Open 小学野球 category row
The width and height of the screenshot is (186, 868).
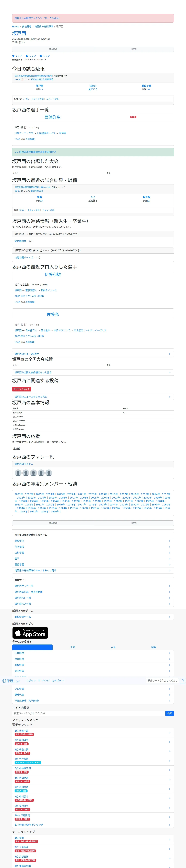(x=93, y=653)
